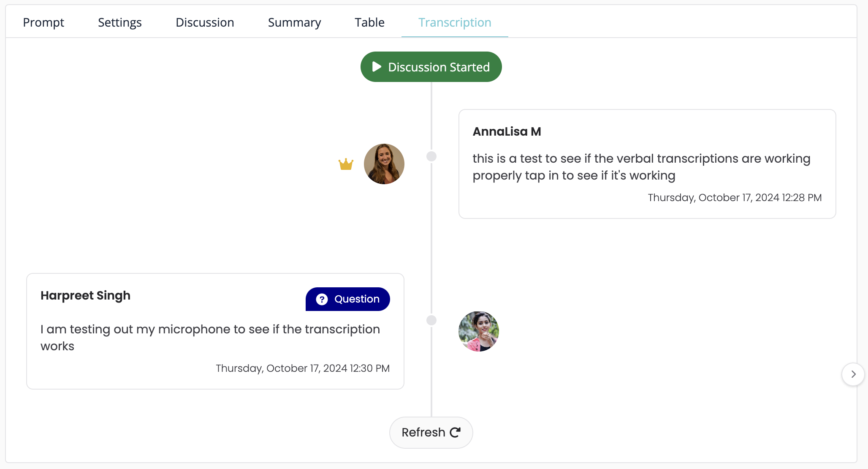Click the timeline dot beside AnnaLisa's message

[x=431, y=156]
